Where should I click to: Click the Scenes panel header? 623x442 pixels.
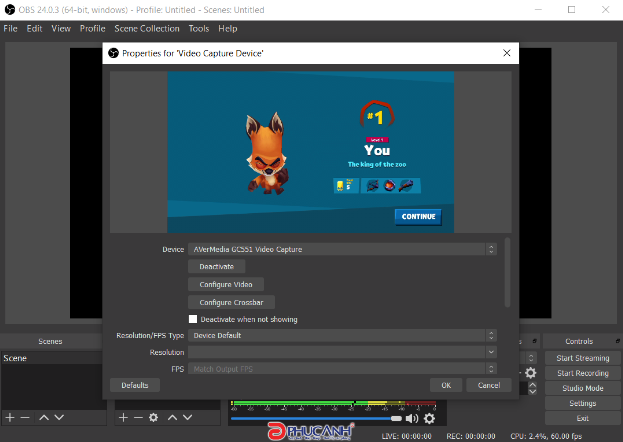click(x=50, y=341)
